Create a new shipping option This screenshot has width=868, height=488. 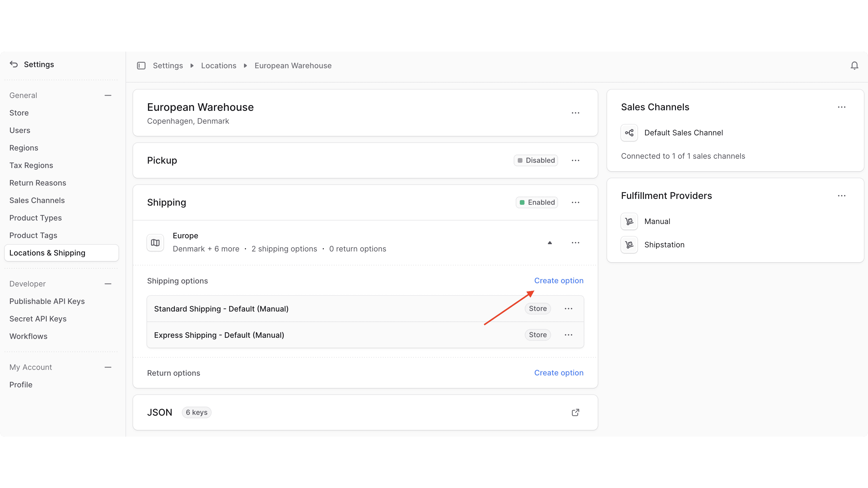pyautogui.click(x=559, y=281)
